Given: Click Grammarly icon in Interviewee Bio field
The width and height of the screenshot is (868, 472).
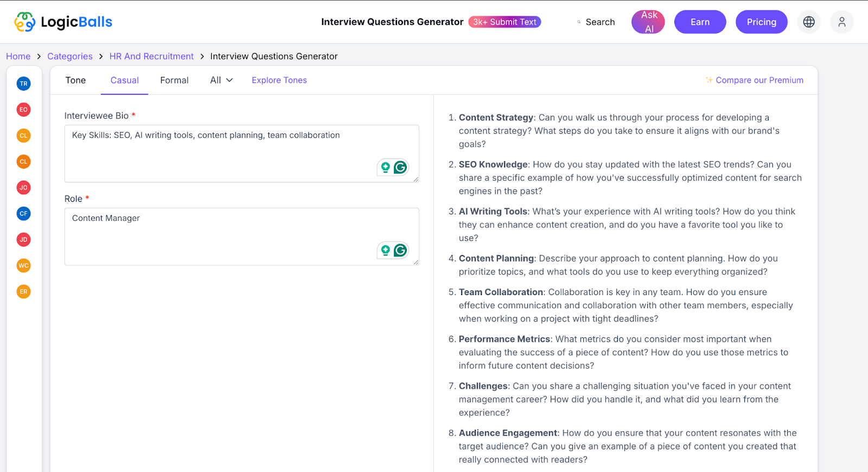Looking at the screenshot, I should [x=400, y=168].
